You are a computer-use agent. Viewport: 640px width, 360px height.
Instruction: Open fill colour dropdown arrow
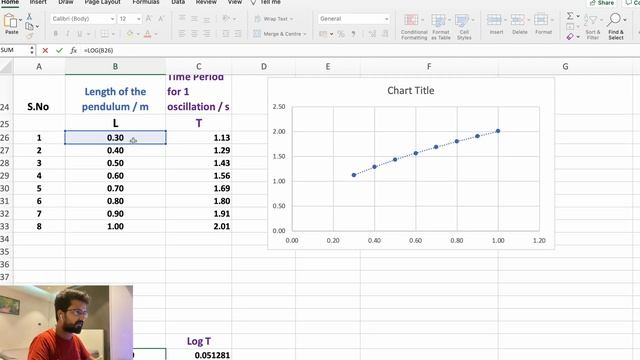coord(138,34)
